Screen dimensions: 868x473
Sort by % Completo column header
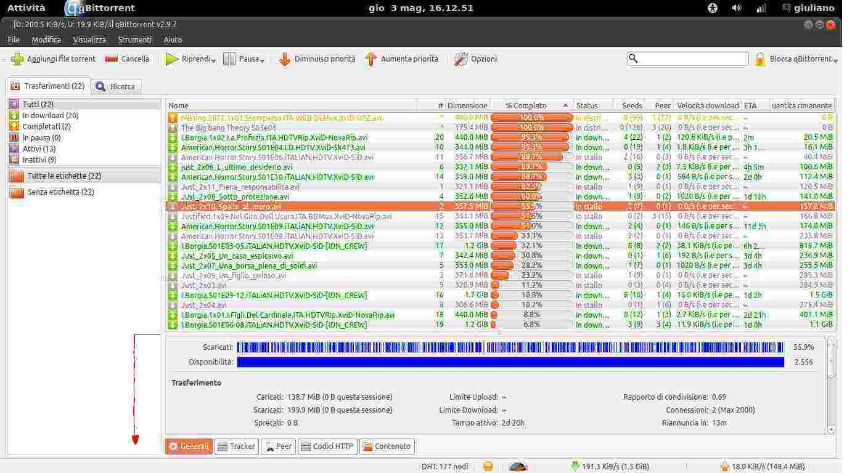532,105
